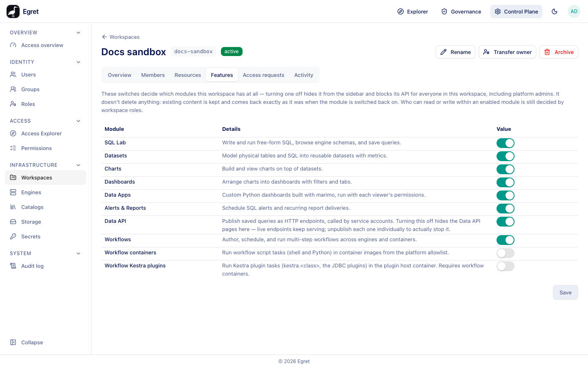Image resolution: width=588 pixels, height=368 pixels.
Task: Go to the Activity tab
Action: [x=304, y=75]
